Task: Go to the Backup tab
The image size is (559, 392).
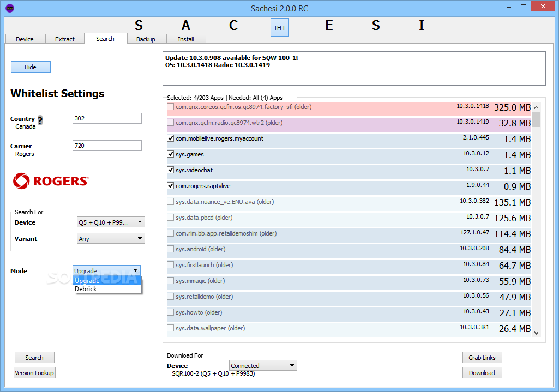Action: 146,39
